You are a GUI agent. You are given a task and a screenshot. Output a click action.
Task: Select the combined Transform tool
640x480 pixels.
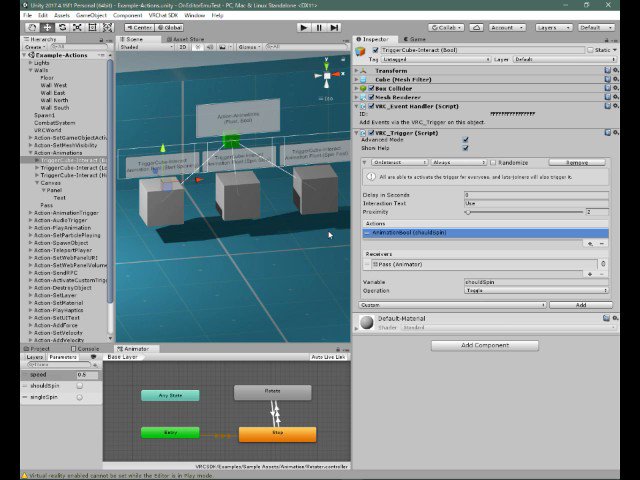[x=107, y=27]
